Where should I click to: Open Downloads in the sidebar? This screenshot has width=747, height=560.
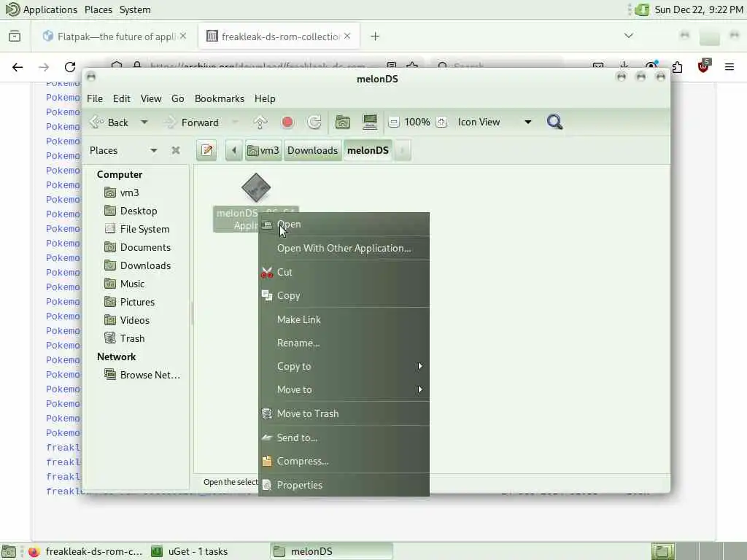click(x=145, y=265)
